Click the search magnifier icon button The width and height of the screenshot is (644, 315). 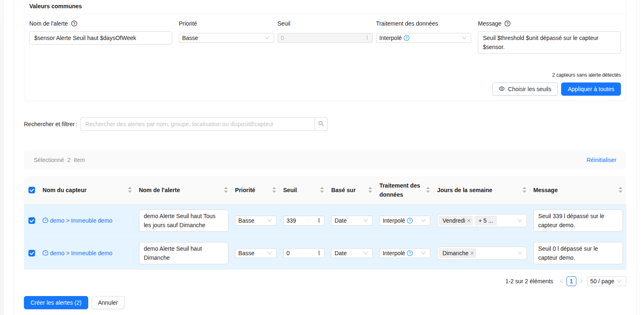coord(321,124)
